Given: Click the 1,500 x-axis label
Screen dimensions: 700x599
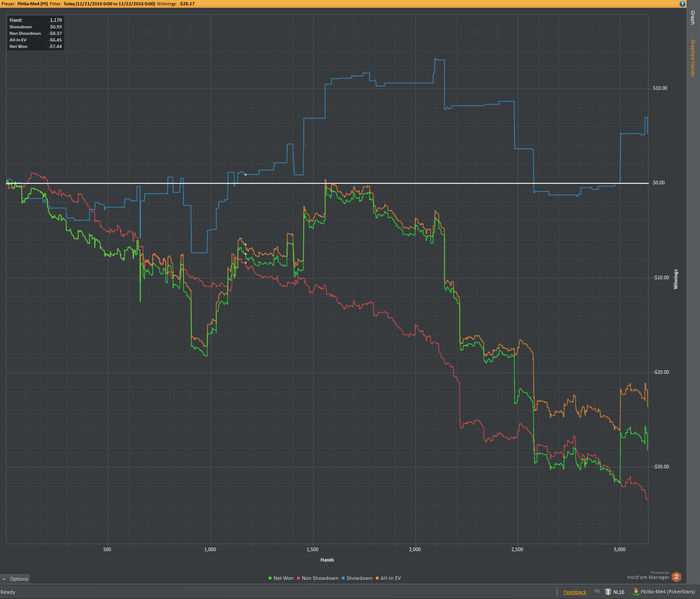Looking at the screenshot, I should (x=312, y=549).
